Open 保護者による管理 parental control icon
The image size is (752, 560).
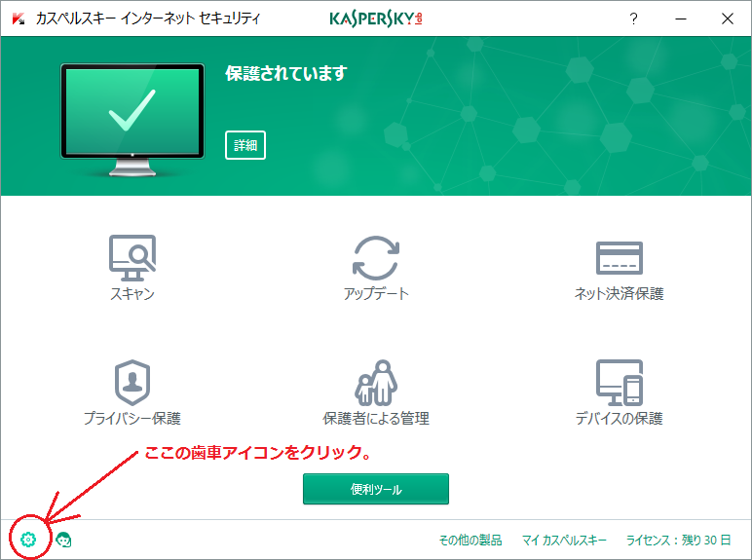coord(376,383)
